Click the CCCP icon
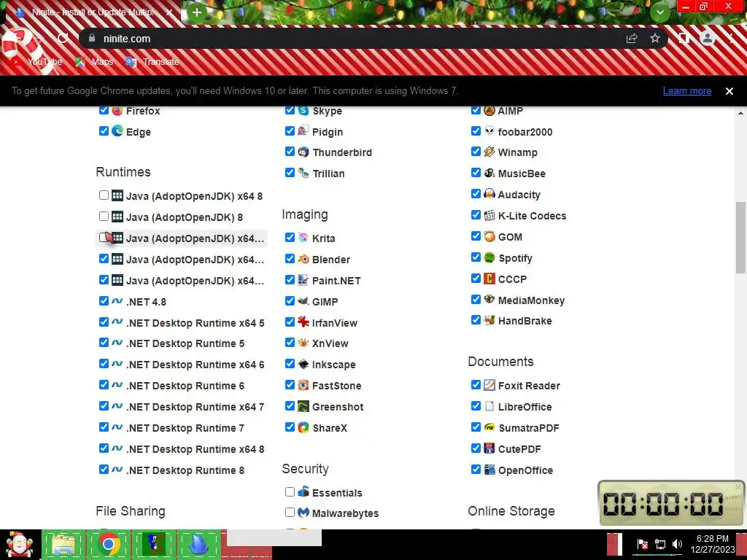Image resolution: width=747 pixels, height=560 pixels. pos(489,279)
